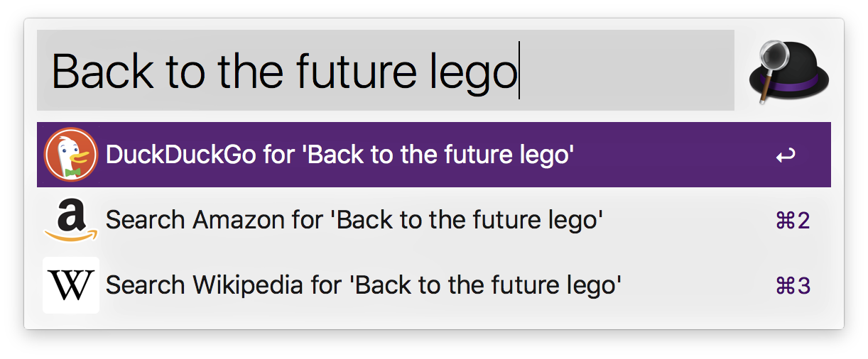Screen dimensions: 868x359
Task: Click the ⌘3 shortcut label
Action: [793, 286]
